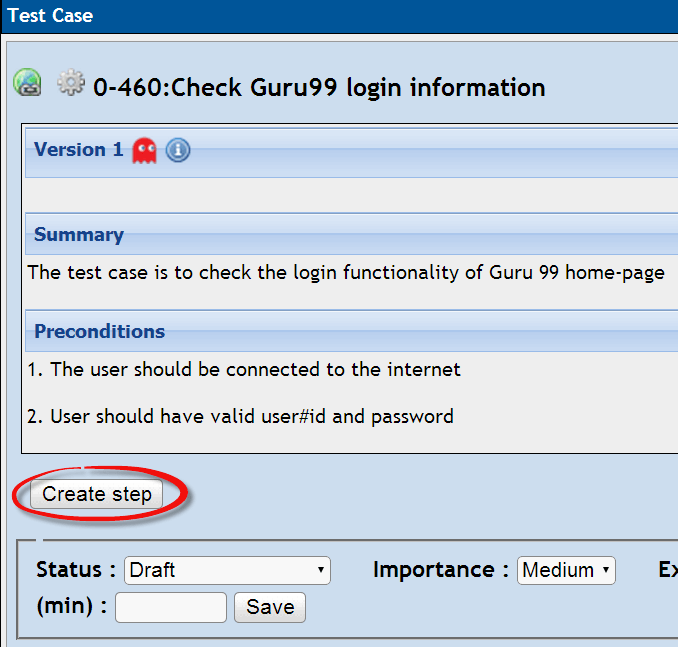Click the Importance label text
Screen dimensions: 678x647
pos(434,571)
